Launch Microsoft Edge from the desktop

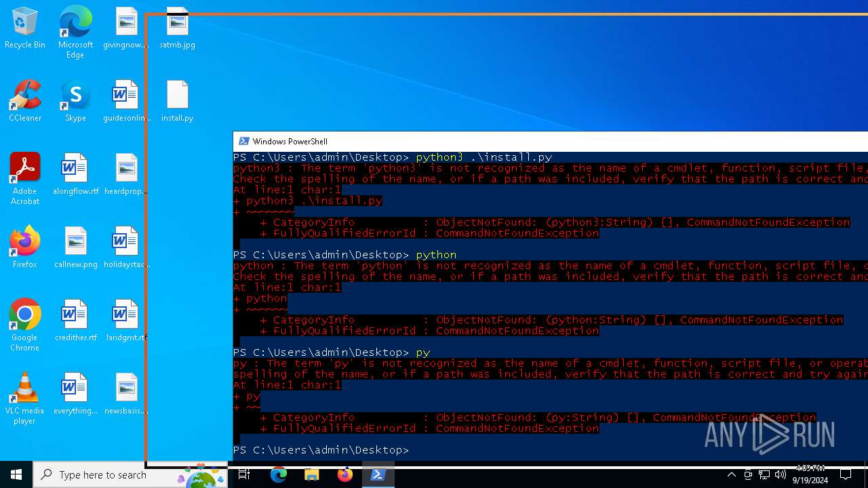tap(75, 33)
